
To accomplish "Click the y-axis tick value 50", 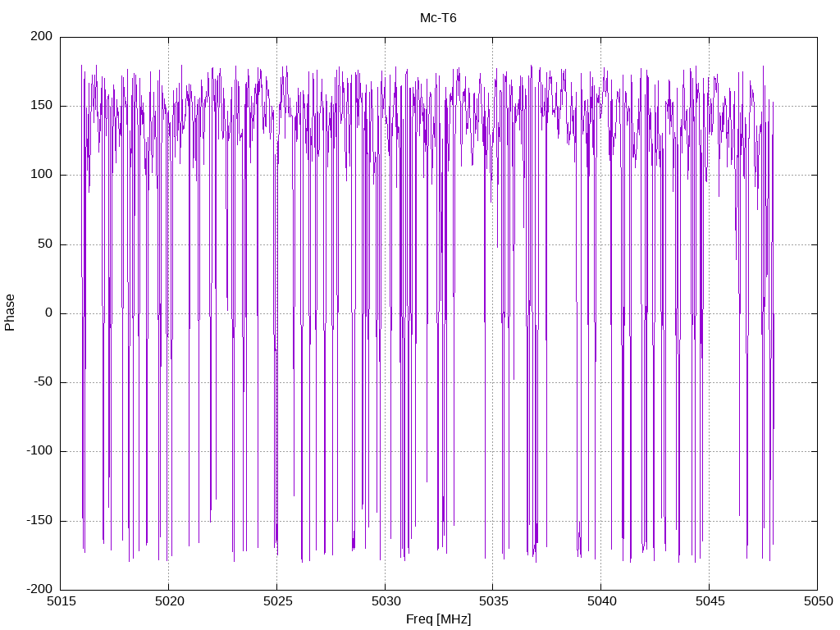I will coord(45,244).
